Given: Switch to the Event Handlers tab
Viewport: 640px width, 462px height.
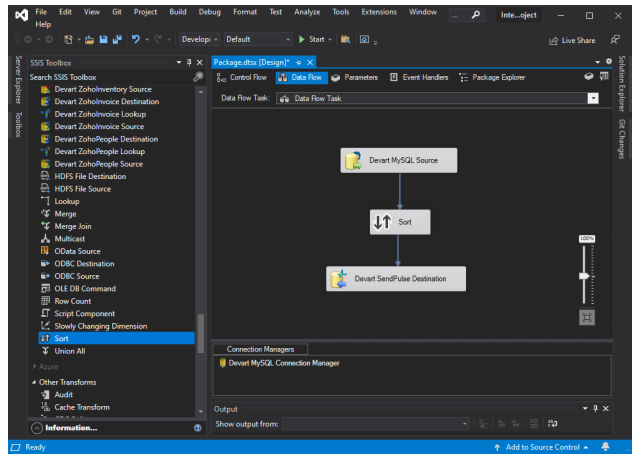Looking at the screenshot, I should pyautogui.click(x=419, y=78).
